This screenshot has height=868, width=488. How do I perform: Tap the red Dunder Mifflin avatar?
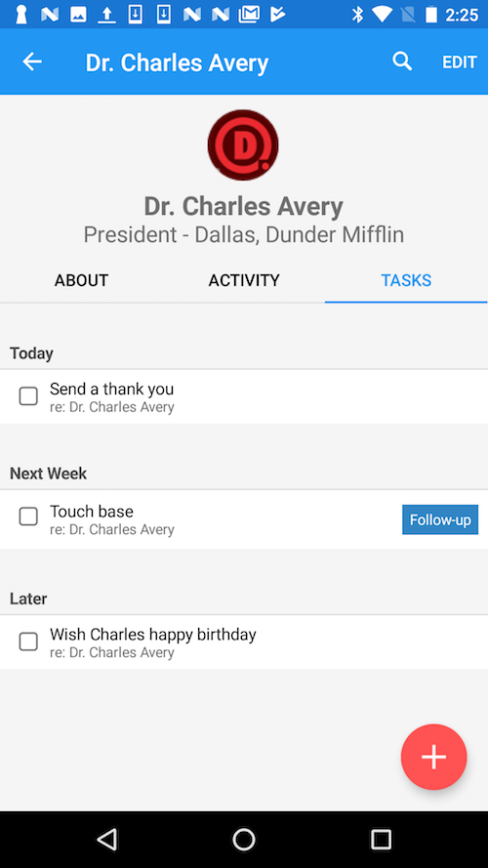coord(243,145)
